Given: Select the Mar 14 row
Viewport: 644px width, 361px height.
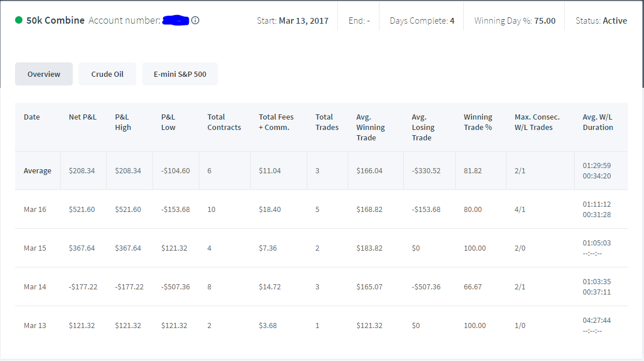Looking at the screenshot, I should click(321, 286).
